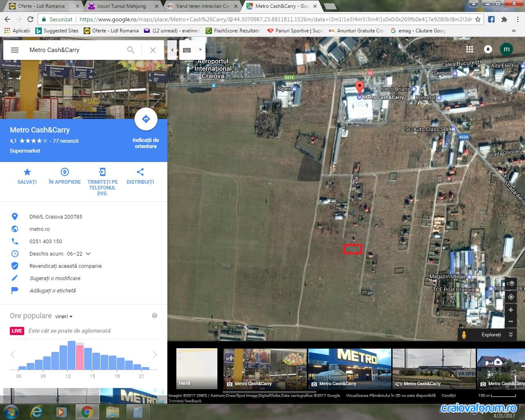Image resolution: width=525 pixels, height=420 pixels.
Task: Open Chrome's three-dot menu
Action: 517,19
